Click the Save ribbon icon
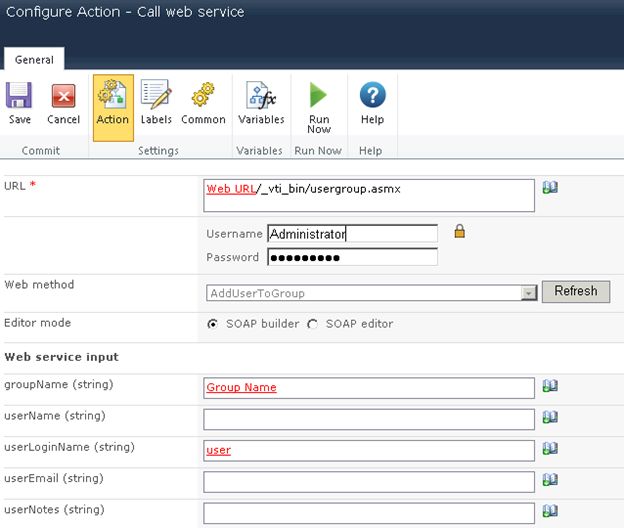The width and height of the screenshot is (624, 528). pos(19,95)
